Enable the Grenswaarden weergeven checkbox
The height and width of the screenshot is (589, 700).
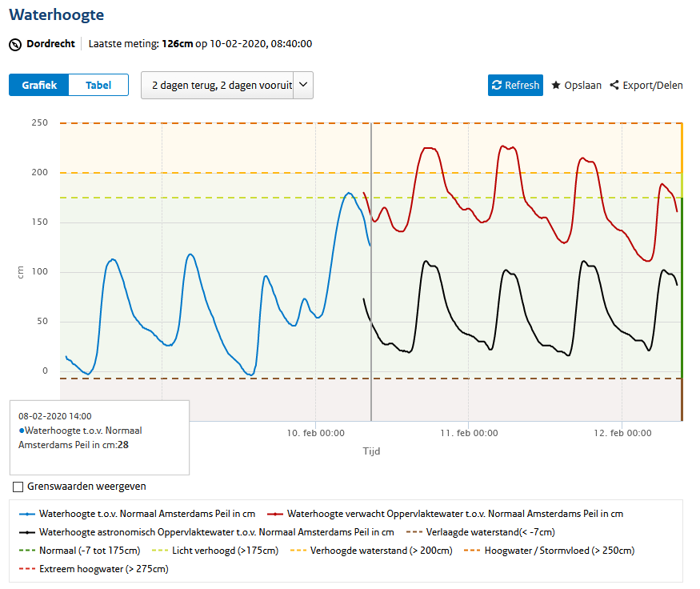pyautogui.click(x=18, y=487)
